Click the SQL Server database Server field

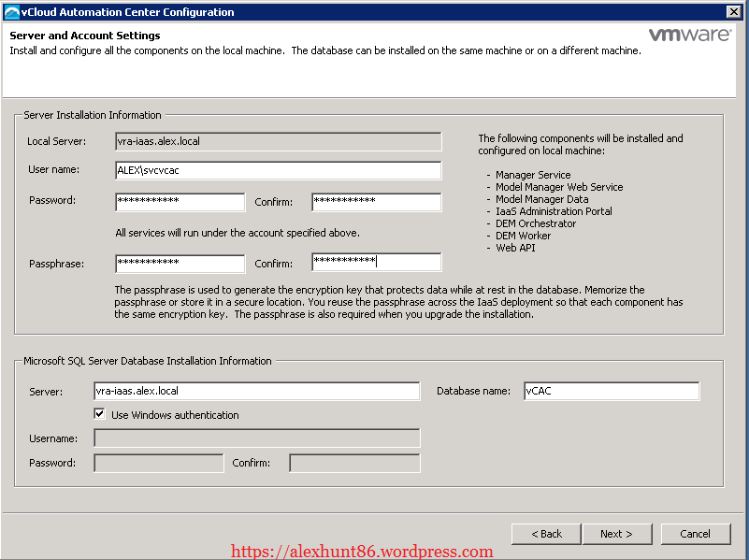click(x=257, y=391)
